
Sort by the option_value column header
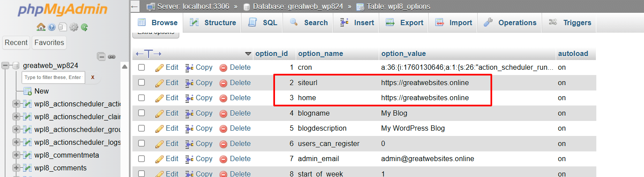point(403,54)
